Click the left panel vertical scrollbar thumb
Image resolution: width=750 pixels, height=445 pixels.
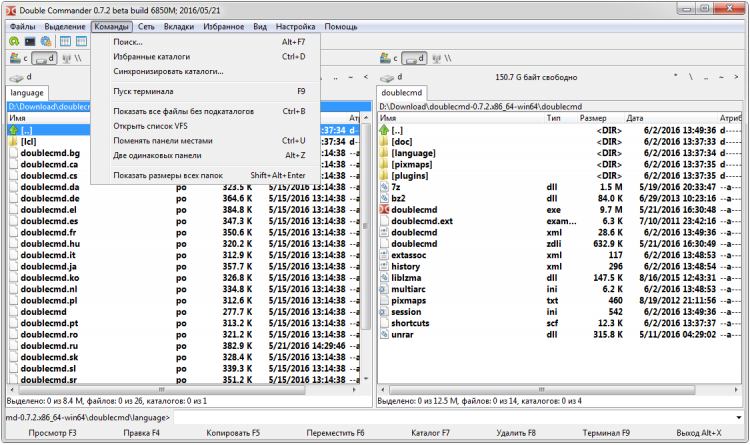(366, 226)
